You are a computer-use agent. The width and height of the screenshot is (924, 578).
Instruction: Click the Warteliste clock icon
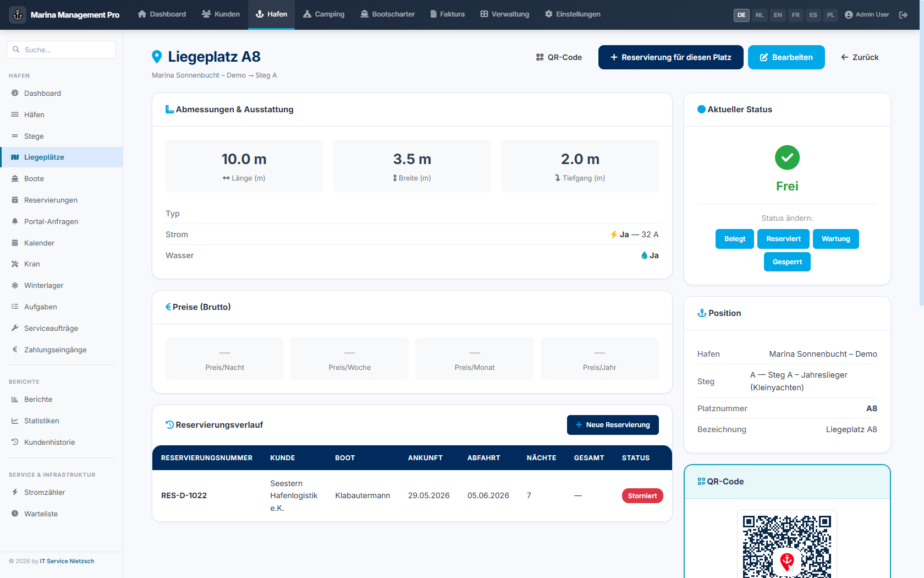(15, 514)
